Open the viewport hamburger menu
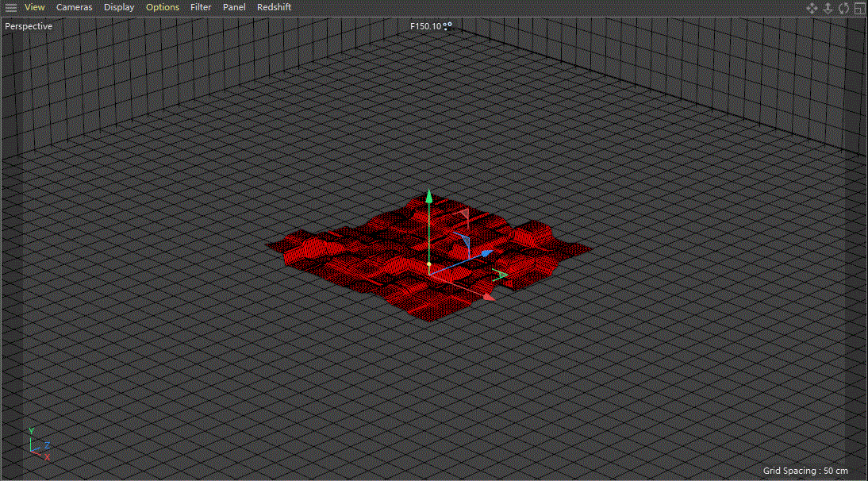 coord(10,8)
